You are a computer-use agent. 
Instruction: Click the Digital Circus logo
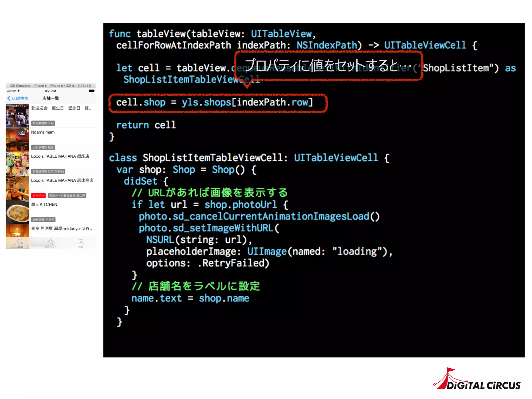pyautogui.click(x=477, y=380)
